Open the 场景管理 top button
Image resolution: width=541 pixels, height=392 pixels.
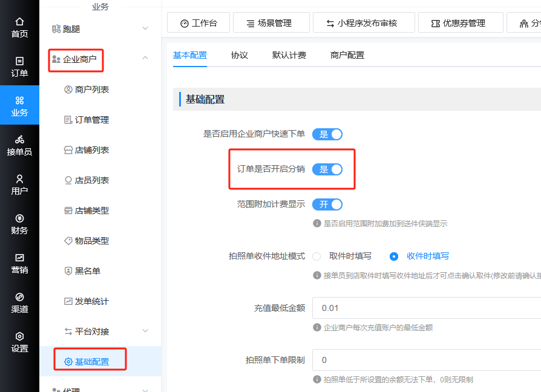click(x=271, y=23)
